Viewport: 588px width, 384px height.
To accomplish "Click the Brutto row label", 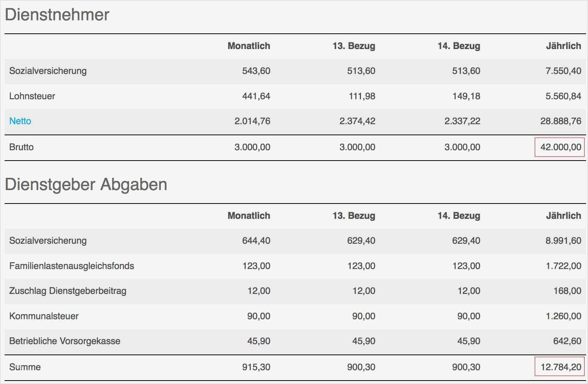I will 21,147.
